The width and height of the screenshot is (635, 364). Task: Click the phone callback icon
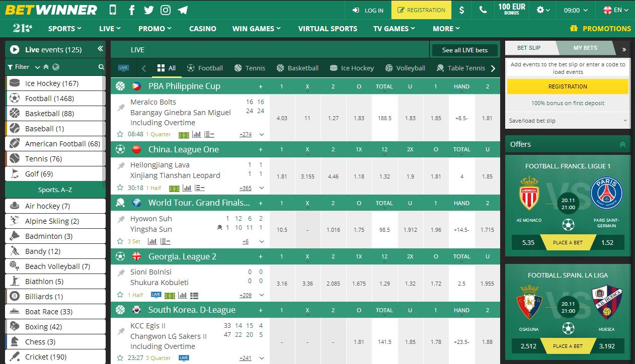pos(483,10)
